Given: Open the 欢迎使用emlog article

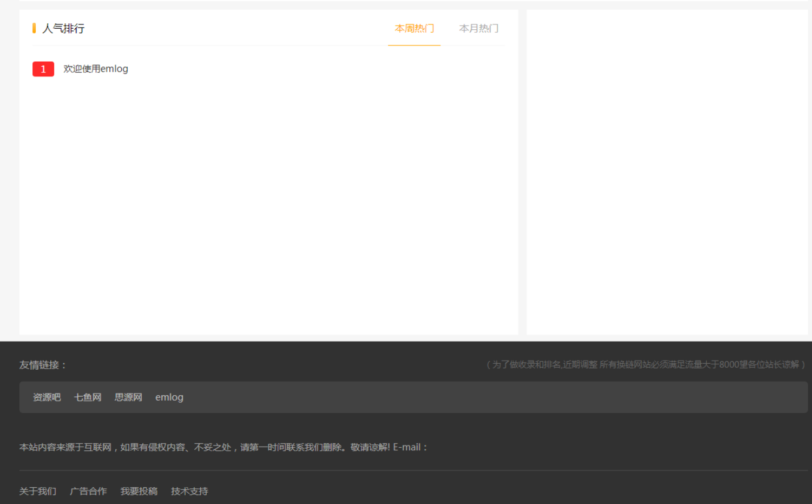Looking at the screenshot, I should 96,69.
